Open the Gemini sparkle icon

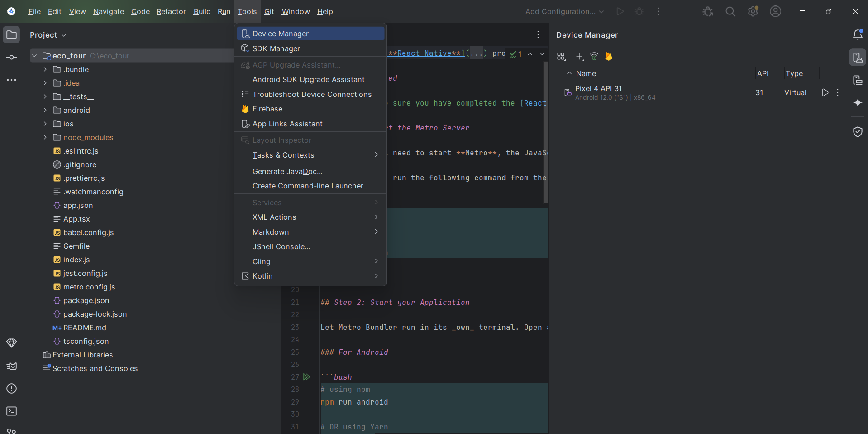click(858, 103)
